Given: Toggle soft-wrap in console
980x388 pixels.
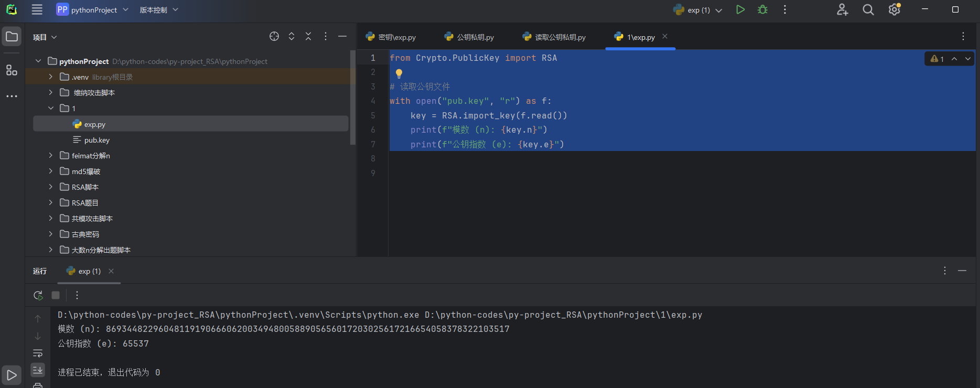Looking at the screenshot, I should (x=38, y=353).
